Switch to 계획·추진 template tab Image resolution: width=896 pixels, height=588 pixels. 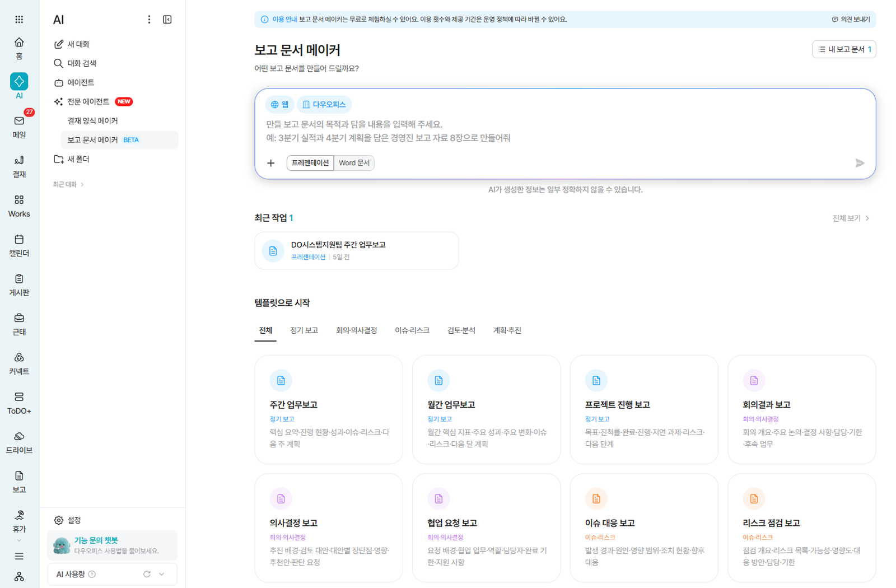507,330
